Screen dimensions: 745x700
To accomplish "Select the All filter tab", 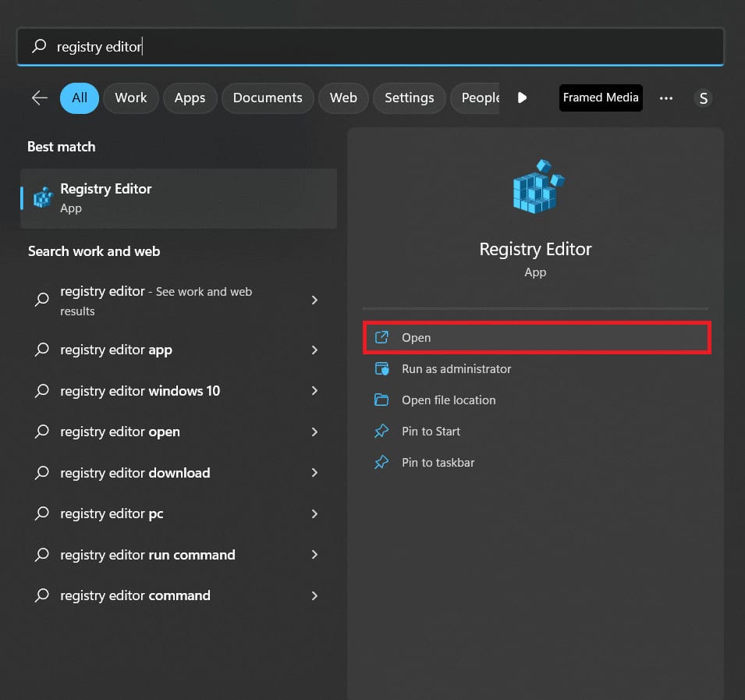I will [80, 98].
